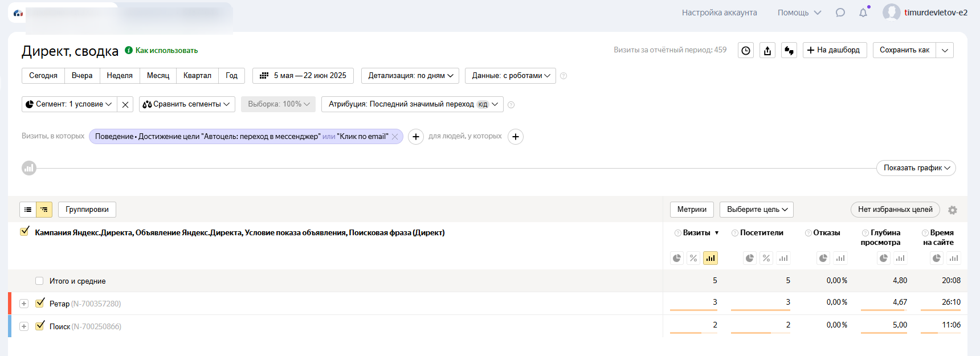
Task: Select the Квартал period tab
Action: [197, 76]
